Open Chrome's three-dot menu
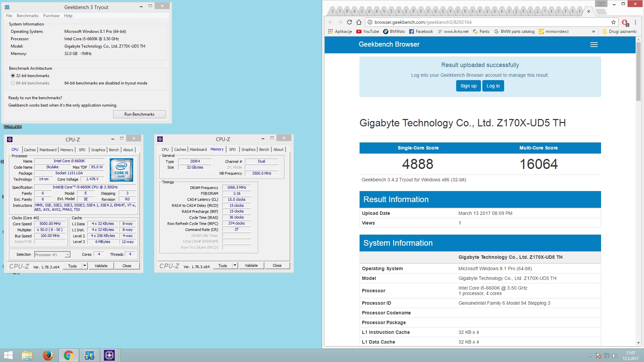 coord(635,22)
